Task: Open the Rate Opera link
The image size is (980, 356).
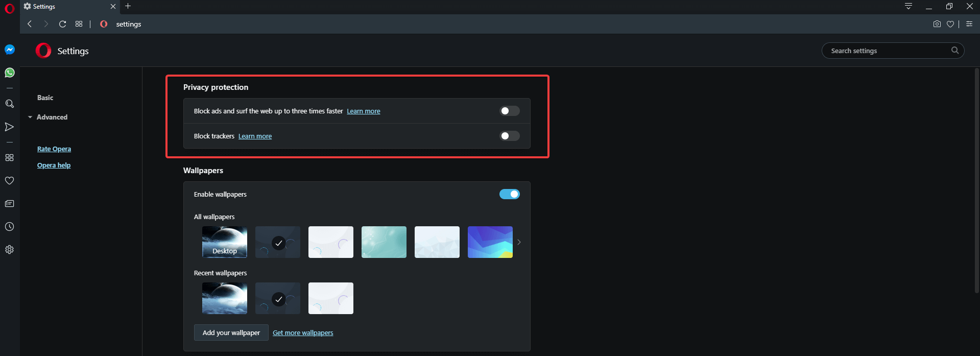Action: (54, 149)
